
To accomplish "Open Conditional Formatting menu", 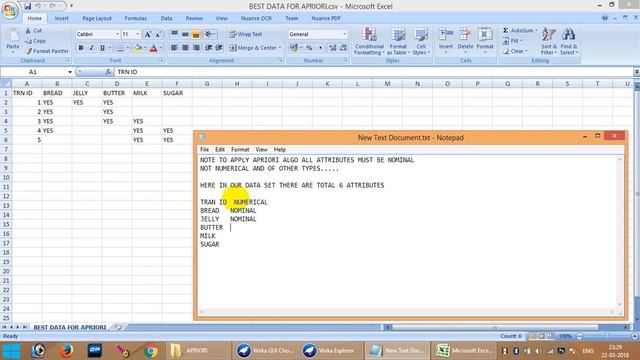I will tap(369, 41).
